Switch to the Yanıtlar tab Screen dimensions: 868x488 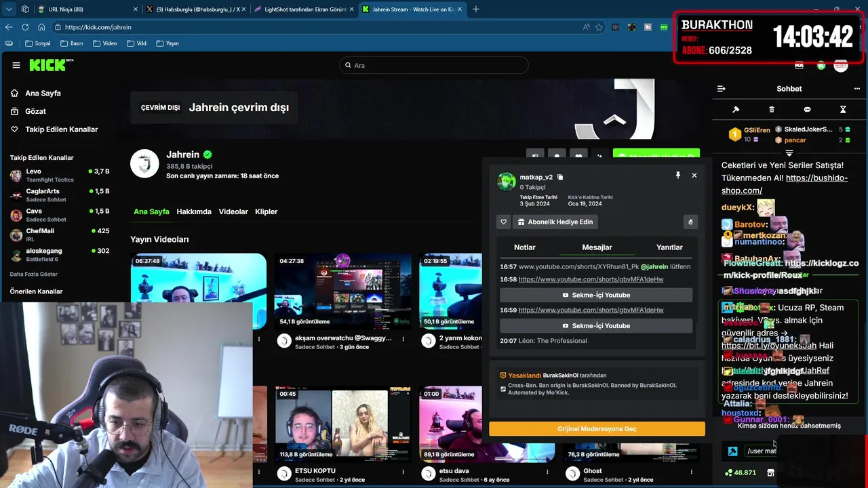click(x=669, y=247)
